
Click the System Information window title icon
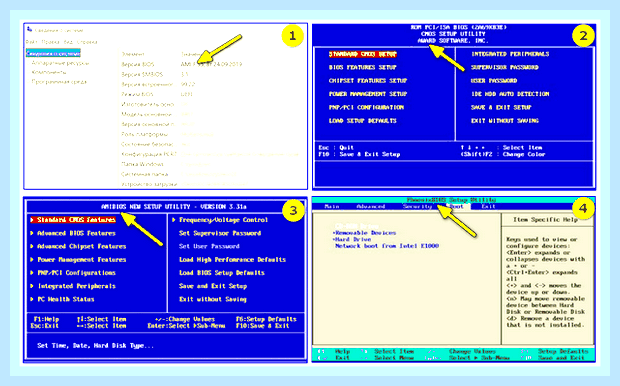[29, 30]
